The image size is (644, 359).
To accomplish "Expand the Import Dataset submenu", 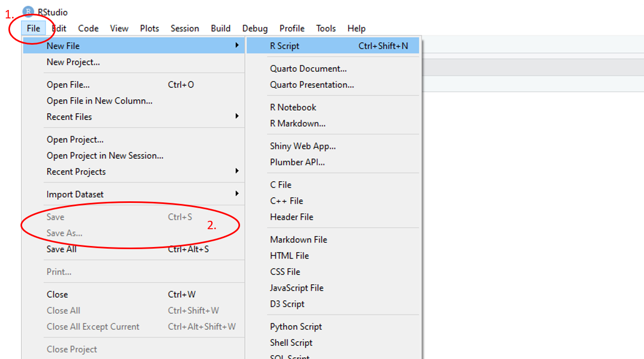I will pyautogui.click(x=134, y=194).
